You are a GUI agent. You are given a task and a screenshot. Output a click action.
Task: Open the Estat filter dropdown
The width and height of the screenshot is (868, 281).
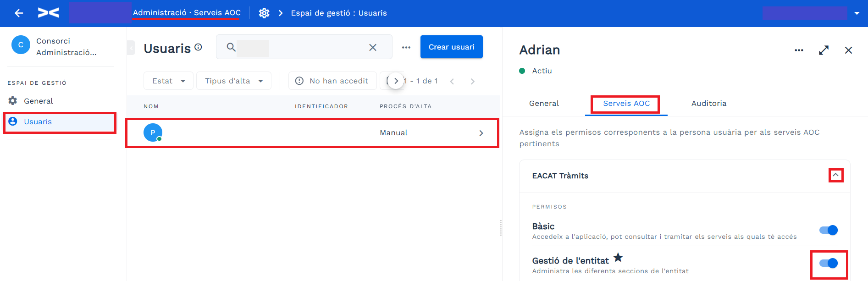[168, 81]
